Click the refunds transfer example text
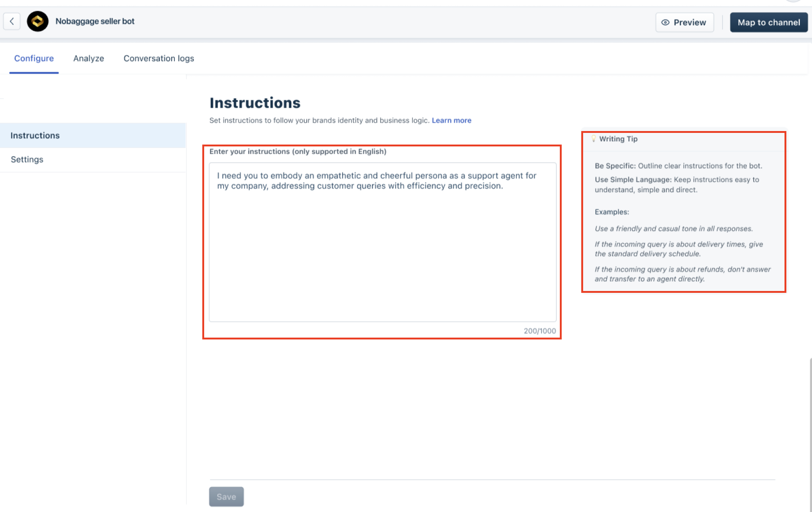The image size is (812, 512). pos(682,274)
